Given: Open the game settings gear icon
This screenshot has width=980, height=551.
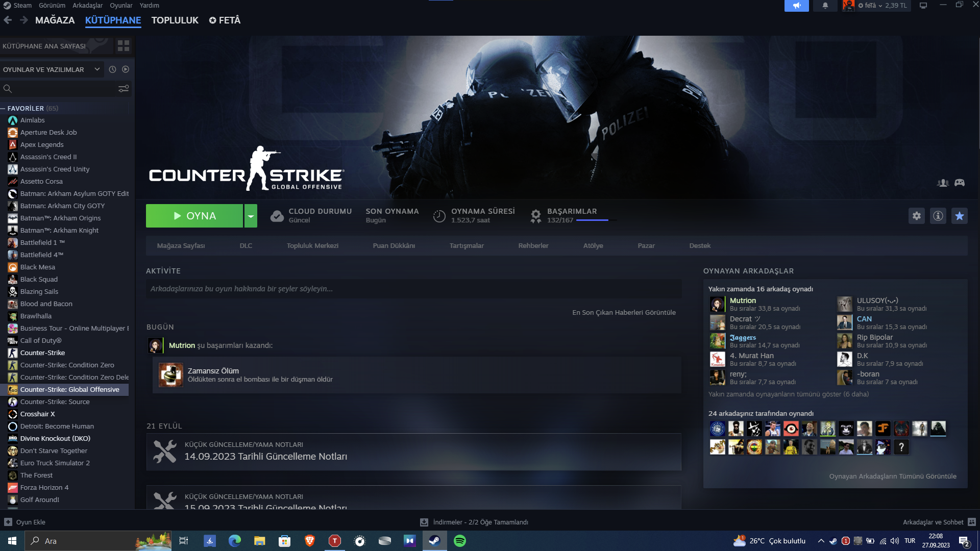Looking at the screenshot, I should [917, 216].
